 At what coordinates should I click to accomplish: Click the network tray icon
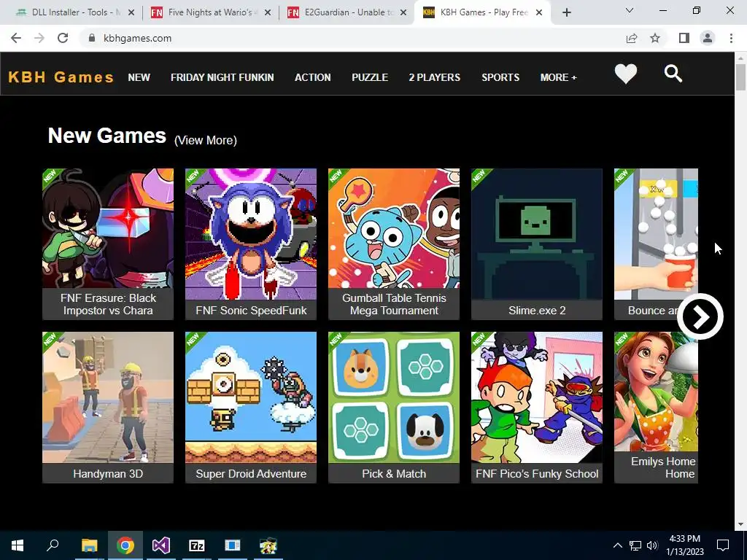(x=635, y=545)
